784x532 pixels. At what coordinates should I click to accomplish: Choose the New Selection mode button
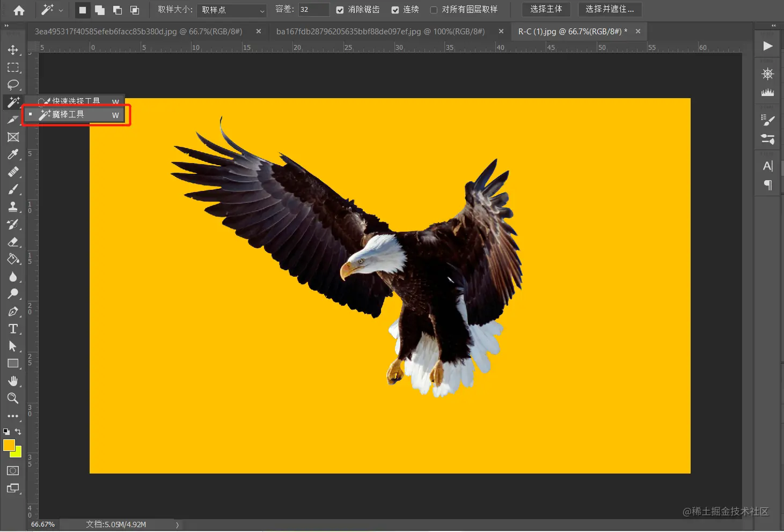coord(82,10)
